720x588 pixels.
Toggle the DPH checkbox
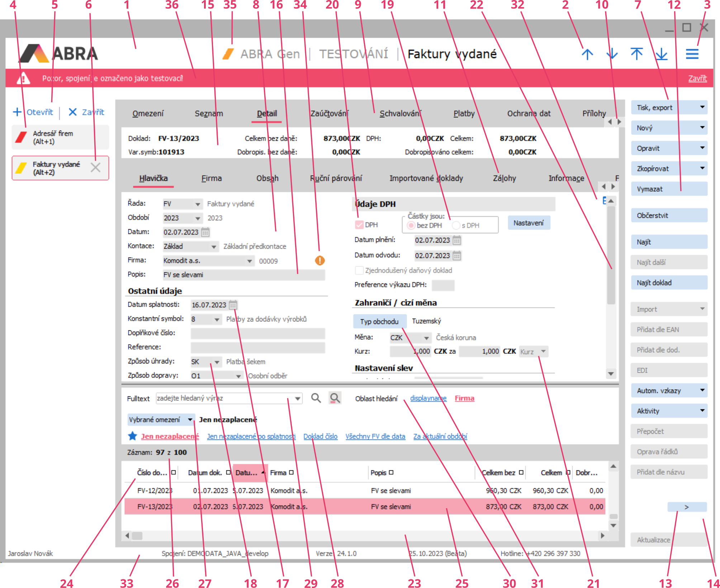click(359, 225)
